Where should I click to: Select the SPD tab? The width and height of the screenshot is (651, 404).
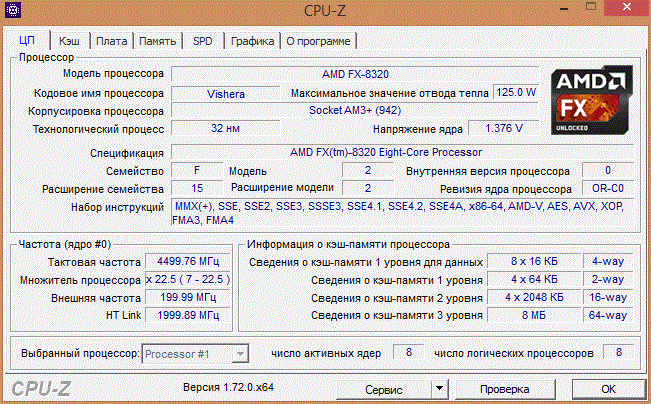[203, 41]
